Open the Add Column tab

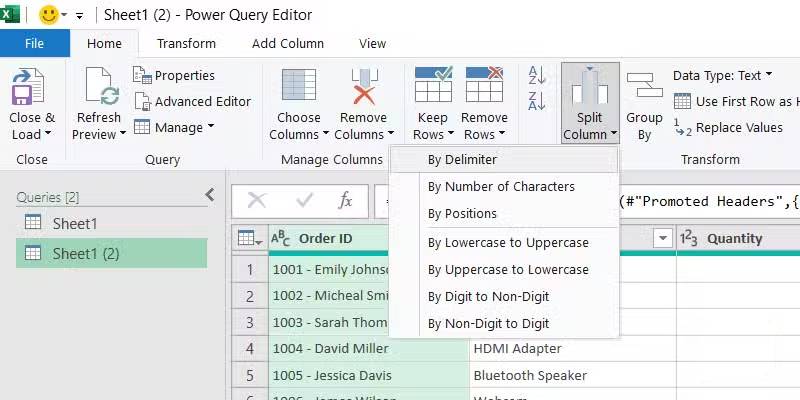coord(288,43)
